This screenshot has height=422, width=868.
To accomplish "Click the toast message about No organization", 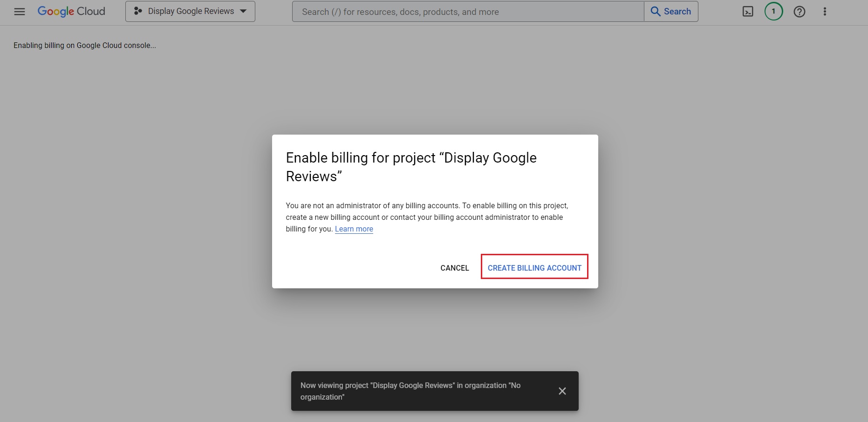I will (x=410, y=391).
